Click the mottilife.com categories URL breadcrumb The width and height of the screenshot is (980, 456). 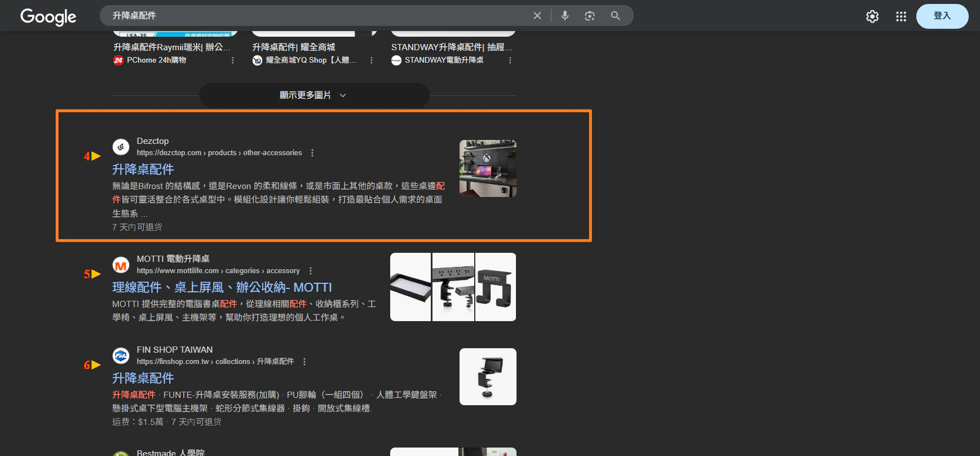[x=218, y=271]
